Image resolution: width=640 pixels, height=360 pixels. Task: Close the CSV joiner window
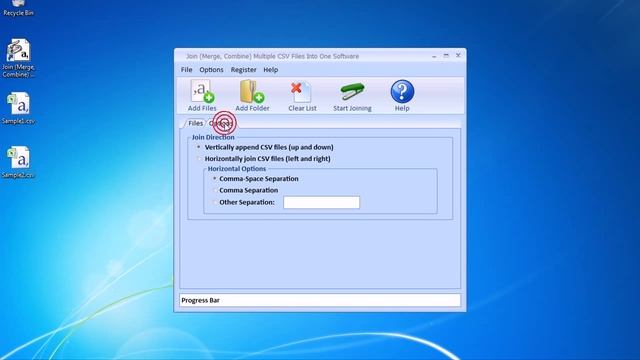(x=458, y=55)
